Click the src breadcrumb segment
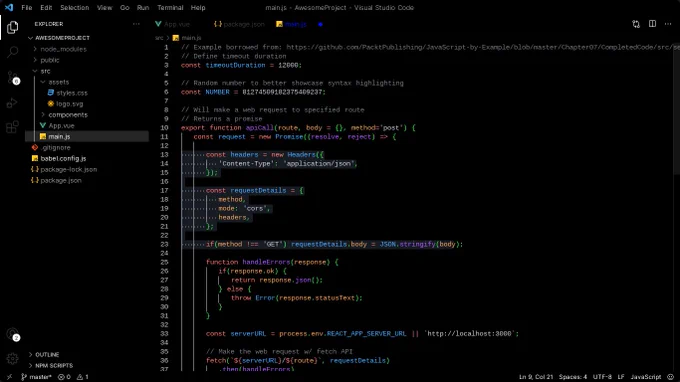The width and height of the screenshot is (680, 382). pos(159,38)
